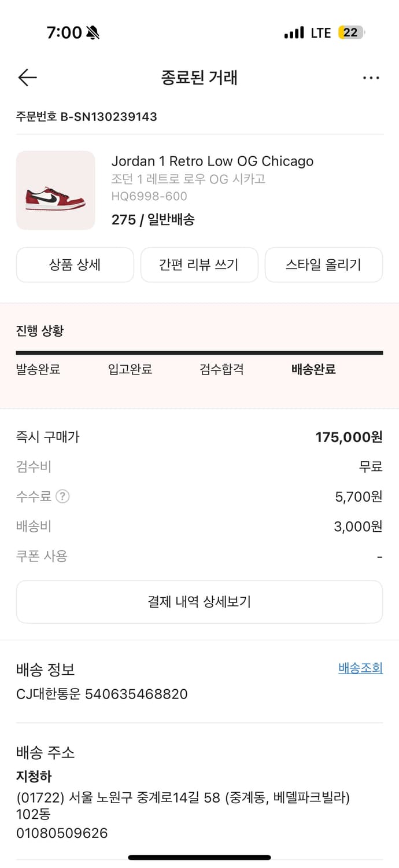Viewport: 399px width, 868px height.
Task: Open the 스타일 올리기 section
Action: (x=324, y=264)
